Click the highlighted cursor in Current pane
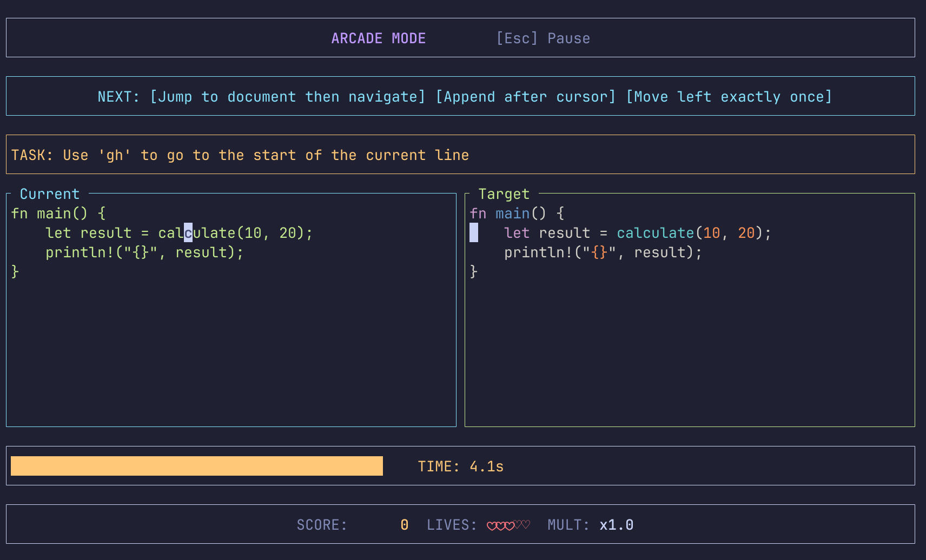 click(x=188, y=233)
